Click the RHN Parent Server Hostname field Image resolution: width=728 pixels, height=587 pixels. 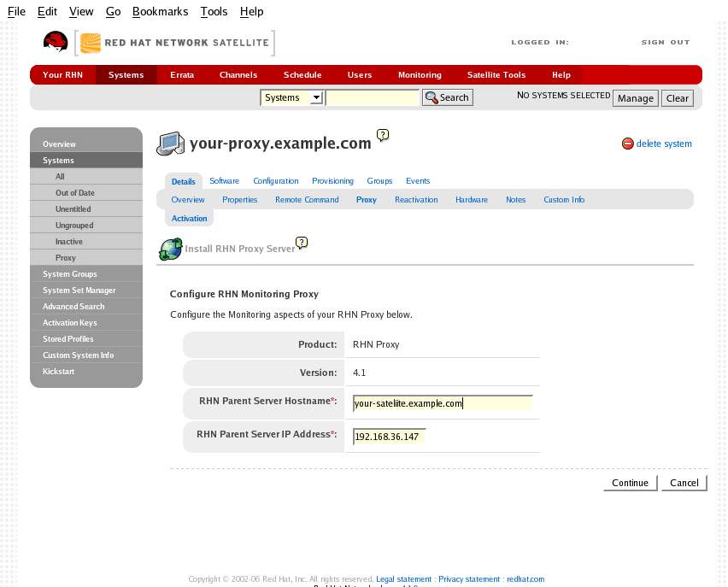point(443,403)
